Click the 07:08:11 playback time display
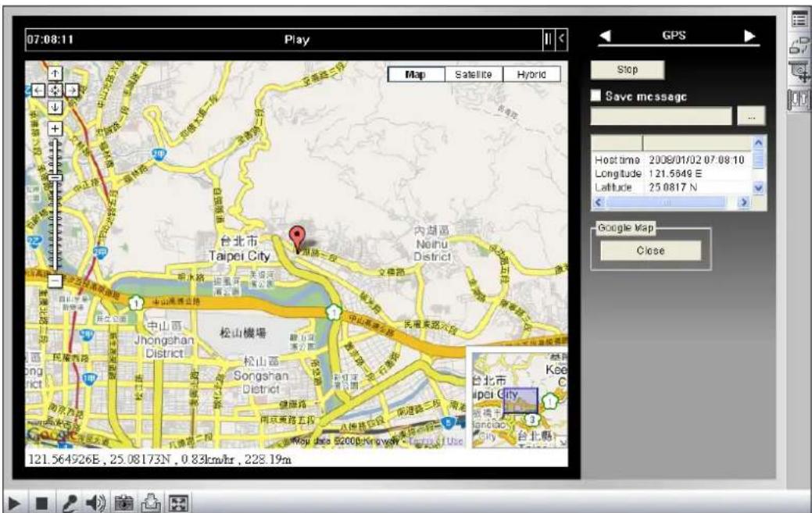The image size is (812, 513). tap(50, 39)
